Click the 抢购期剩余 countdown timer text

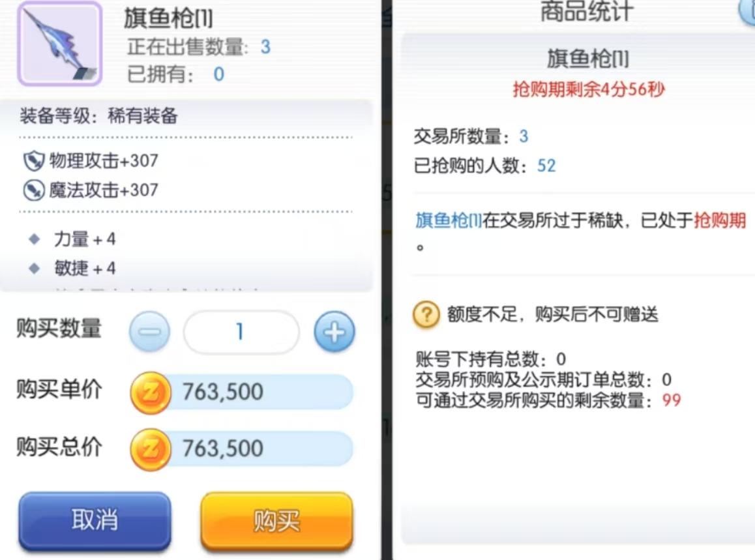tap(588, 89)
